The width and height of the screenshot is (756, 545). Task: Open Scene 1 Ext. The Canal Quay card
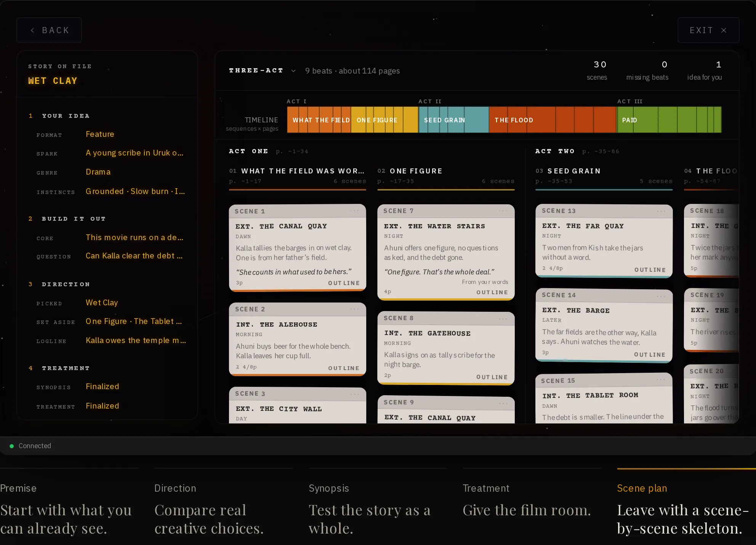pos(297,248)
